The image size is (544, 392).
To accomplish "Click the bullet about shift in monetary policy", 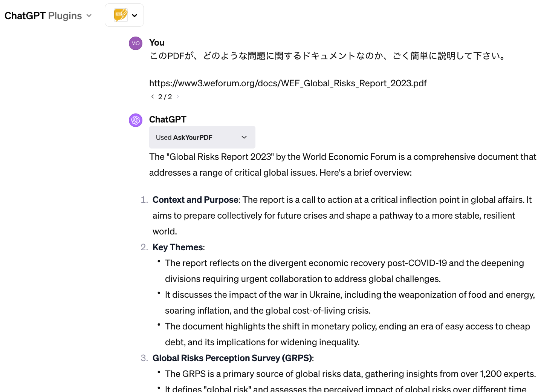I will point(347,326).
